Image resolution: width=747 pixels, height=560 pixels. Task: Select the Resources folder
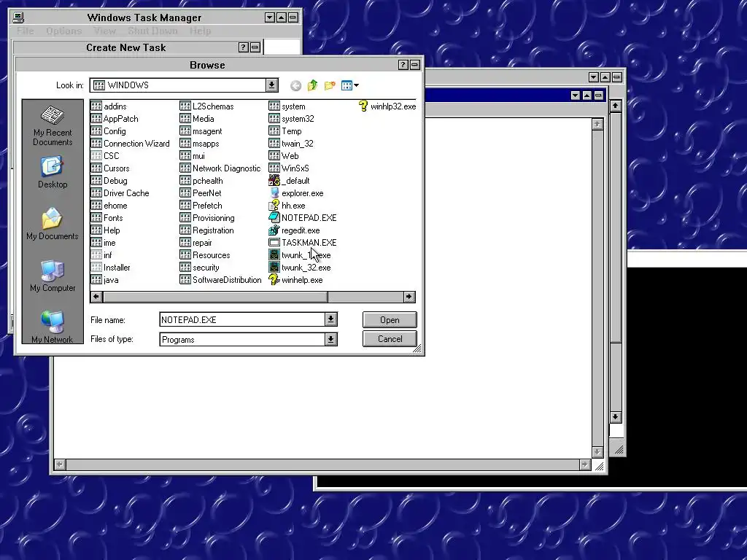coord(205,254)
